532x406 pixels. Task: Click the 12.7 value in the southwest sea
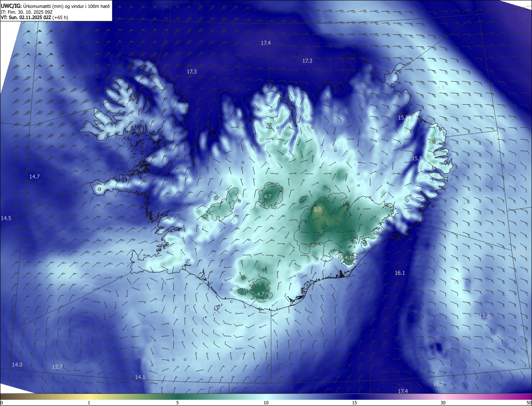(x=57, y=367)
